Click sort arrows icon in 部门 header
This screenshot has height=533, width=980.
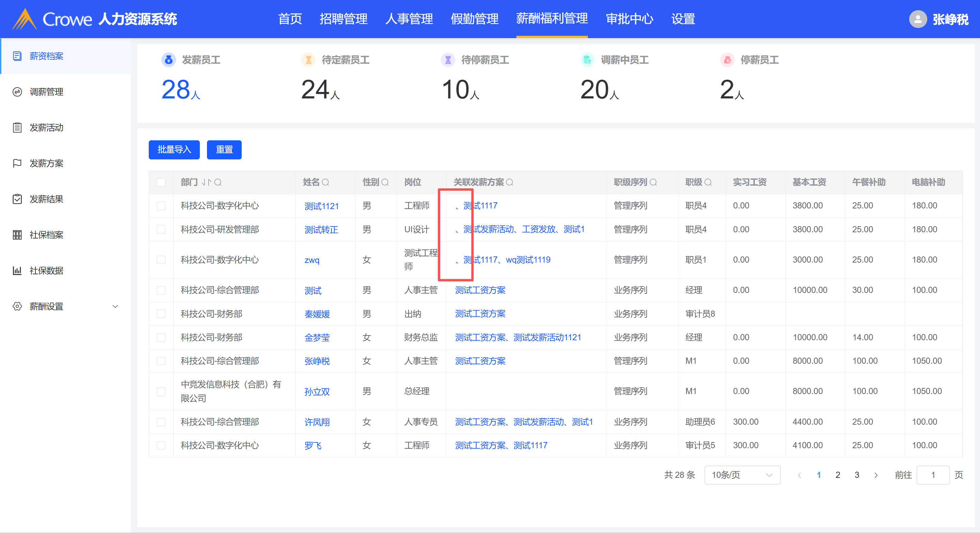pyautogui.click(x=206, y=182)
